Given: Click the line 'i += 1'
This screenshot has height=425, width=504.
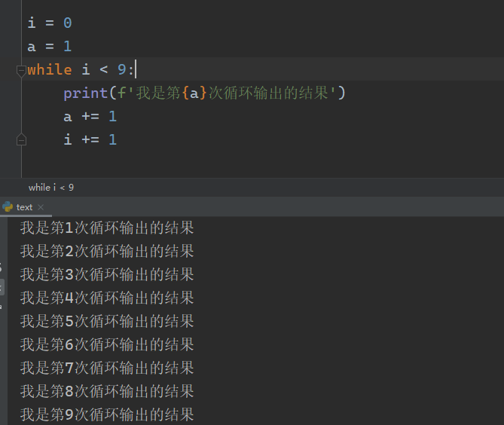Looking at the screenshot, I should point(90,139).
